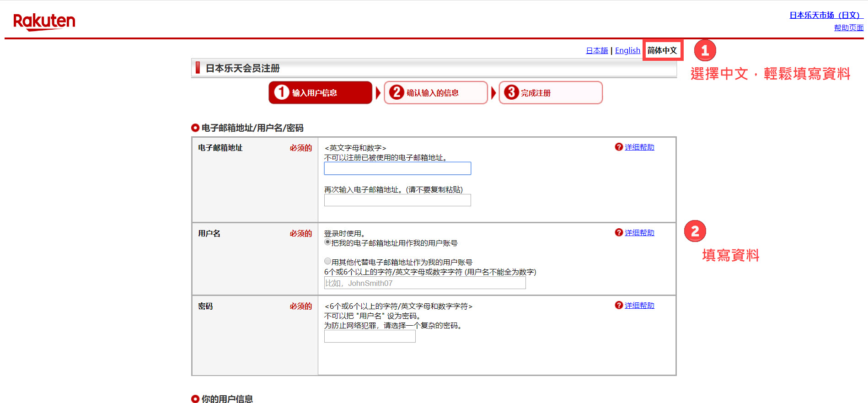Open 详细帮助 link for email address
Image resolution: width=868 pixels, height=403 pixels.
[639, 147]
